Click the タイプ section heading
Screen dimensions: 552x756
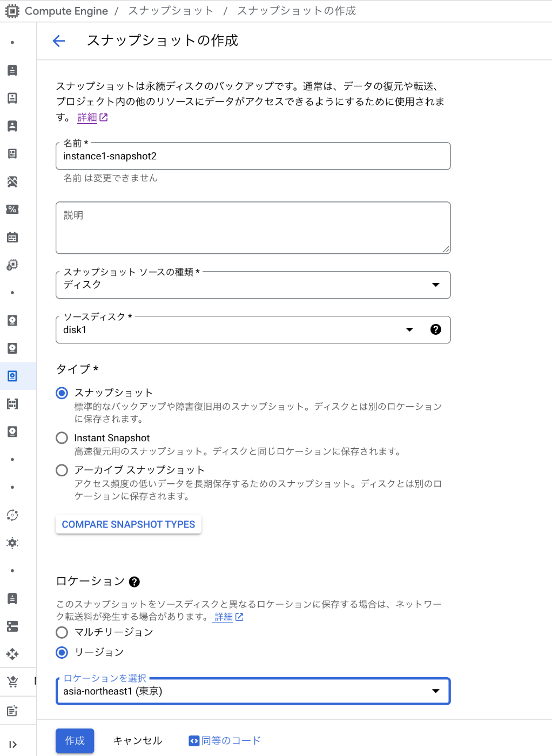click(x=77, y=369)
